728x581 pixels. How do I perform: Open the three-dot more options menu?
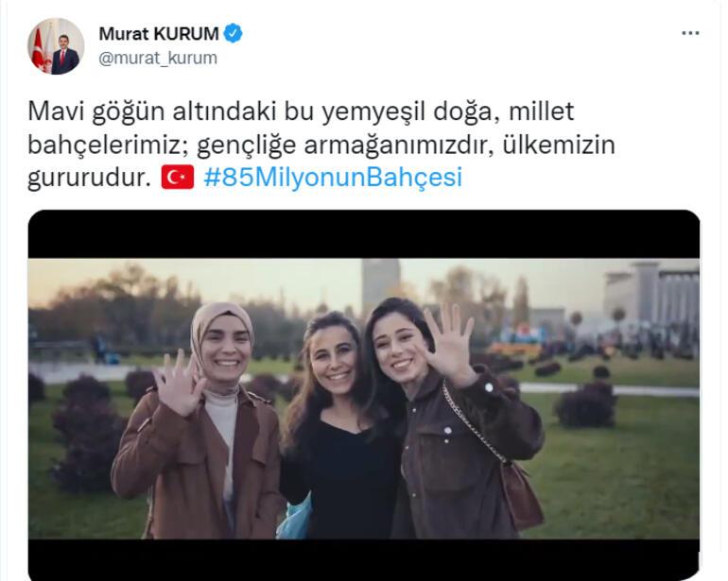click(690, 33)
